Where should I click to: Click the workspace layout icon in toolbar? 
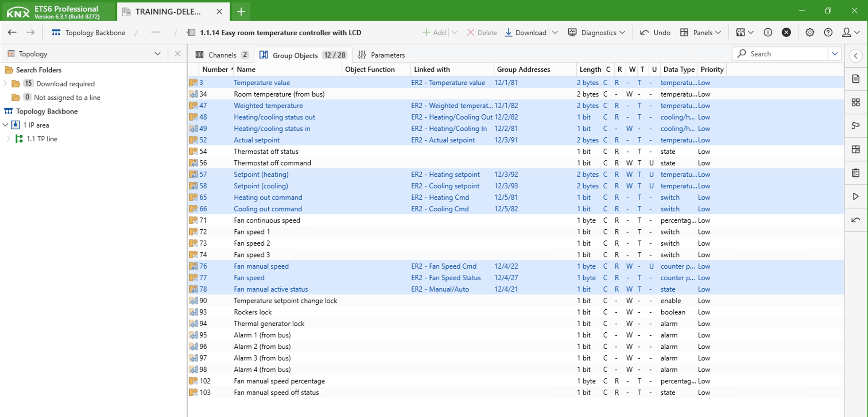tap(741, 33)
